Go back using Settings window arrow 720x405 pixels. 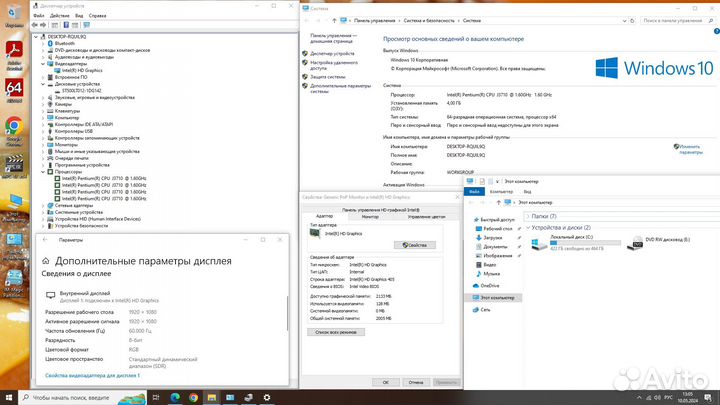coord(45,240)
